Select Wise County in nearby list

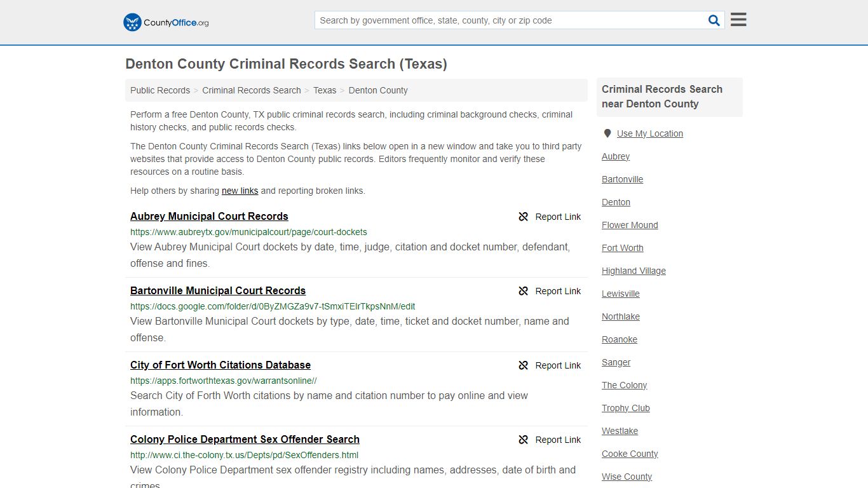pyautogui.click(x=627, y=477)
